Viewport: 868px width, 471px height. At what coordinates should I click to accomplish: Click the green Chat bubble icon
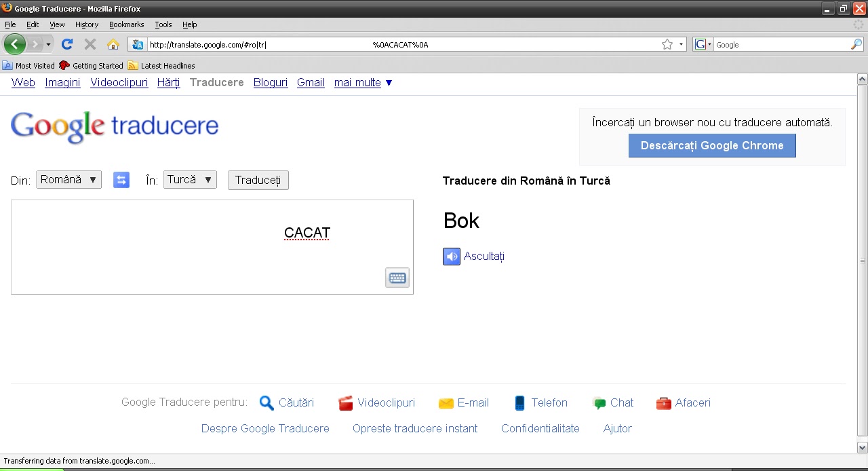tap(599, 403)
